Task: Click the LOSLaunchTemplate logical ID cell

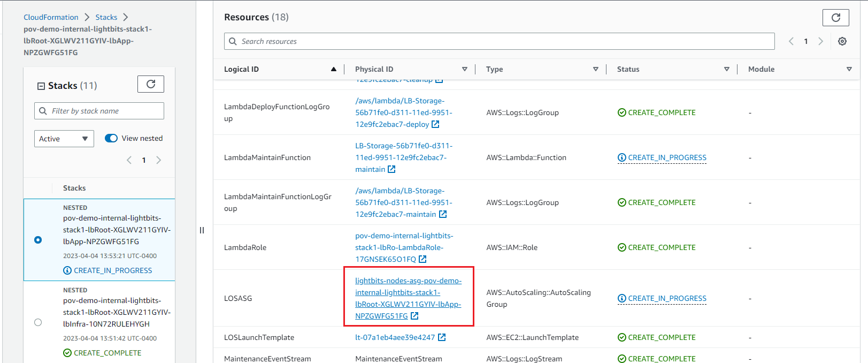Action: 259,337
